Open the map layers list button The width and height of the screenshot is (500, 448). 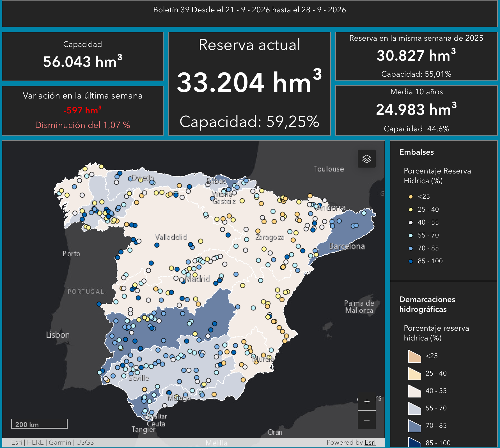click(367, 159)
